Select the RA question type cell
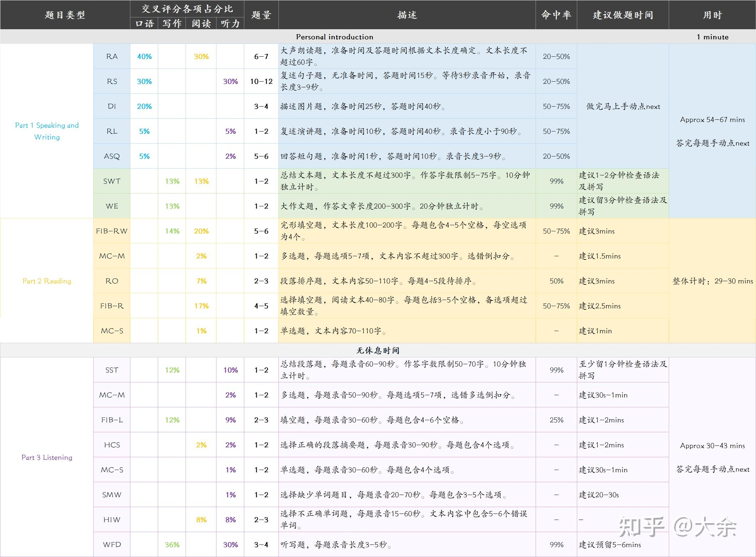The width and height of the screenshot is (756, 557). click(x=112, y=56)
